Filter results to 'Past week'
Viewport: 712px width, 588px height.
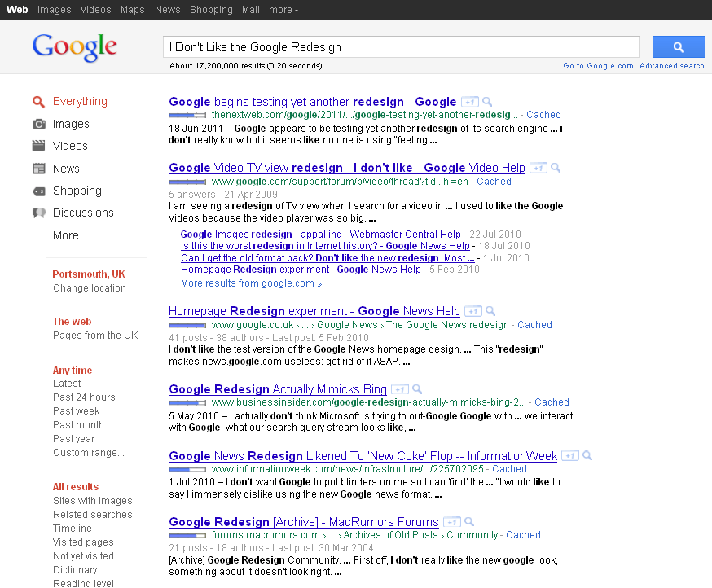coord(77,411)
